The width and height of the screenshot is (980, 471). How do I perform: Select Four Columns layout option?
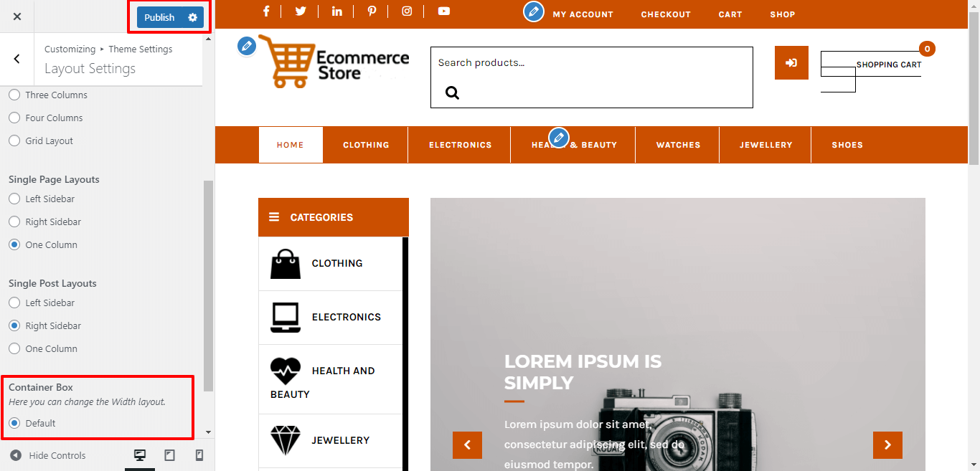pyautogui.click(x=46, y=118)
